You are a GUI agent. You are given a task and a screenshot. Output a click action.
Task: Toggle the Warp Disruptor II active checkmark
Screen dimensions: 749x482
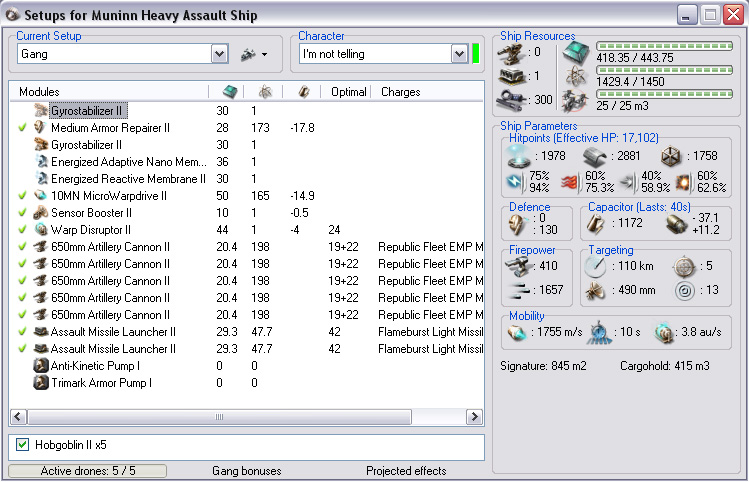point(22,230)
